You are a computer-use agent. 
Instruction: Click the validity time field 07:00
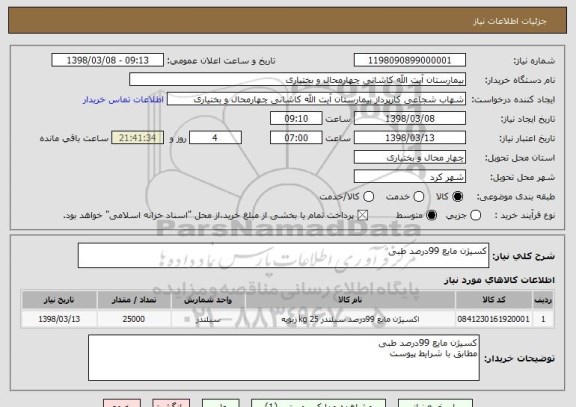coord(296,138)
